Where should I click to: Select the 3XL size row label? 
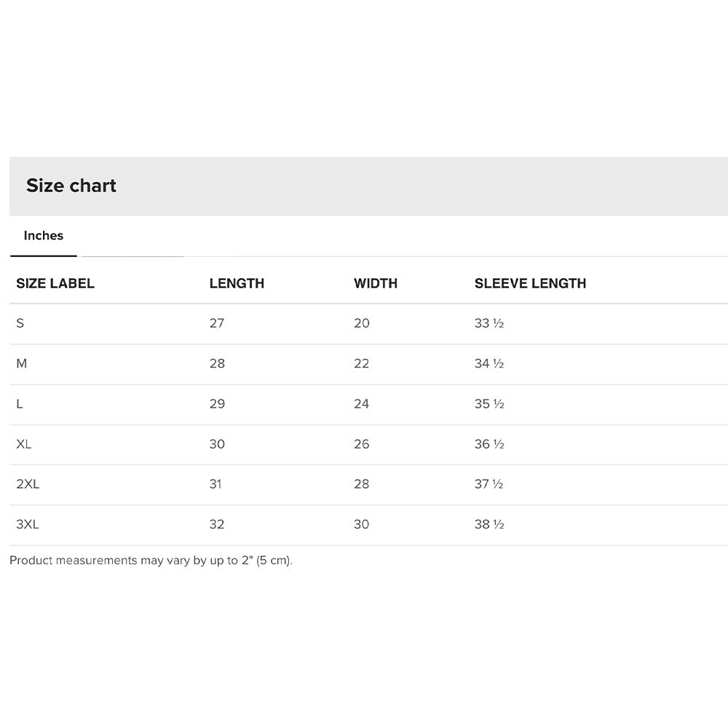(28, 524)
